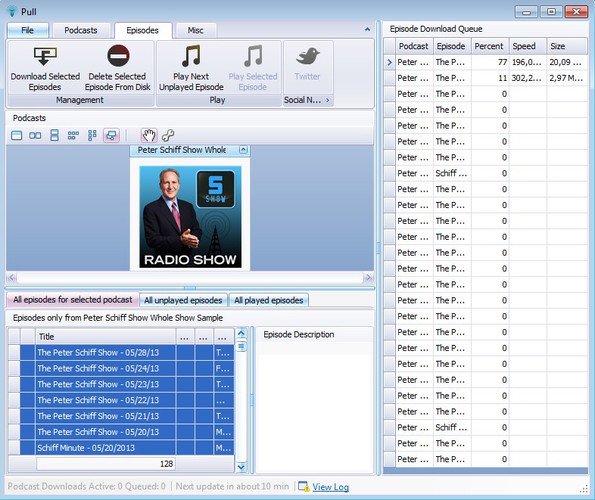The image size is (595, 500).
Task: Toggle the highlighted cascade layout icon
Action: point(112,135)
